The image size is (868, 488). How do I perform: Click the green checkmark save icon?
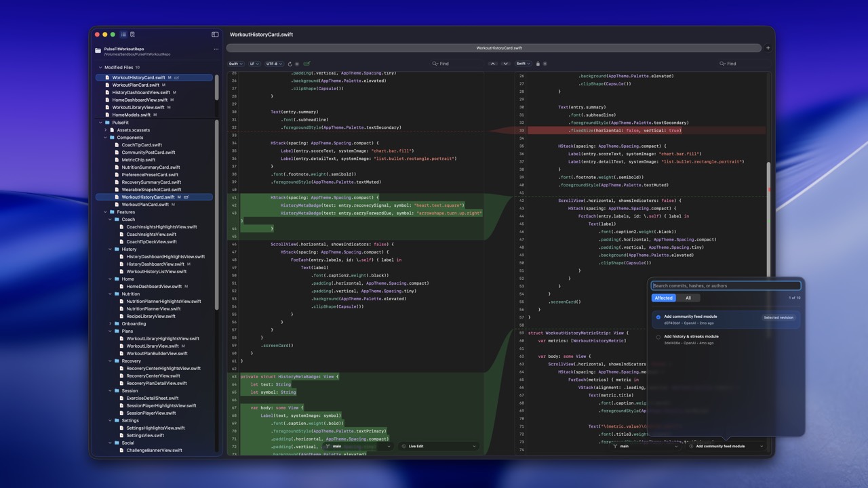(307, 64)
